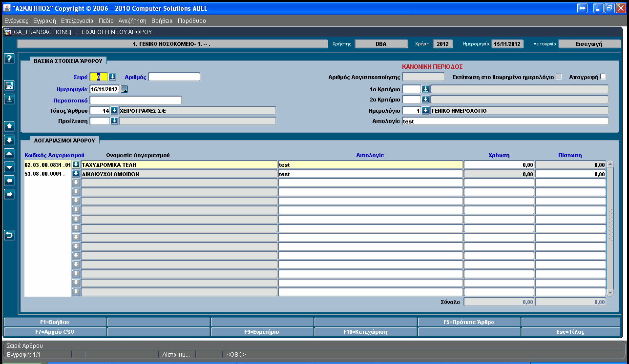The height and width of the screenshot is (364, 629).
Task: Click the double-arrow icon in the title bar
Action: (x=582, y=8)
